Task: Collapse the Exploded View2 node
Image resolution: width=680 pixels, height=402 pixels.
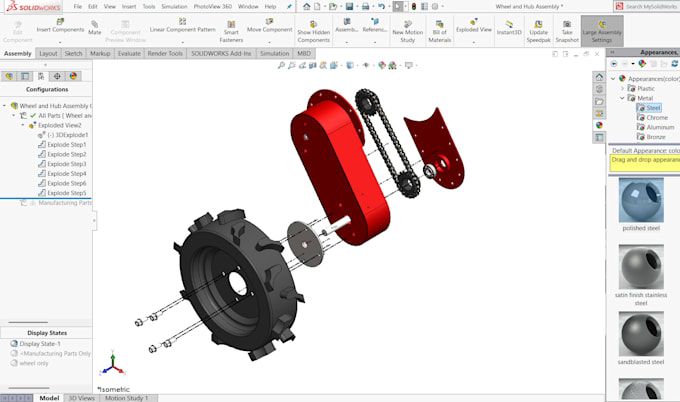Action: point(23,125)
